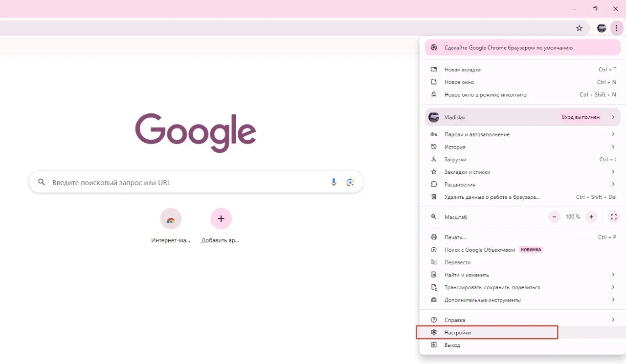This screenshot has height=364, width=626.
Task: Click the bookmark star icon
Action: pyautogui.click(x=580, y=28)
